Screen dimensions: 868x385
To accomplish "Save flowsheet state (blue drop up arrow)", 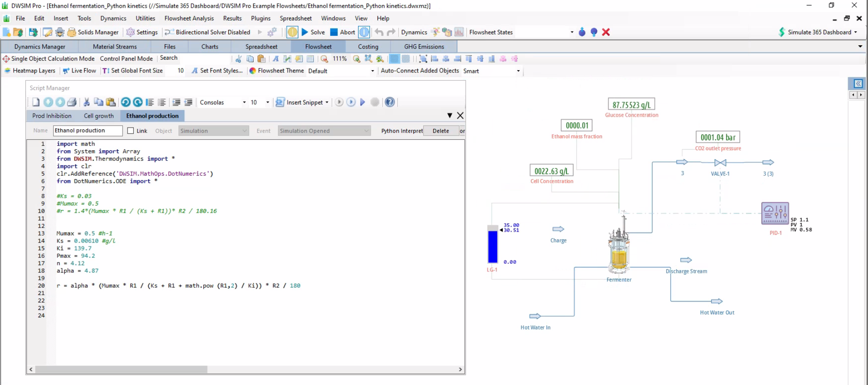I will (x=582, y=32).
